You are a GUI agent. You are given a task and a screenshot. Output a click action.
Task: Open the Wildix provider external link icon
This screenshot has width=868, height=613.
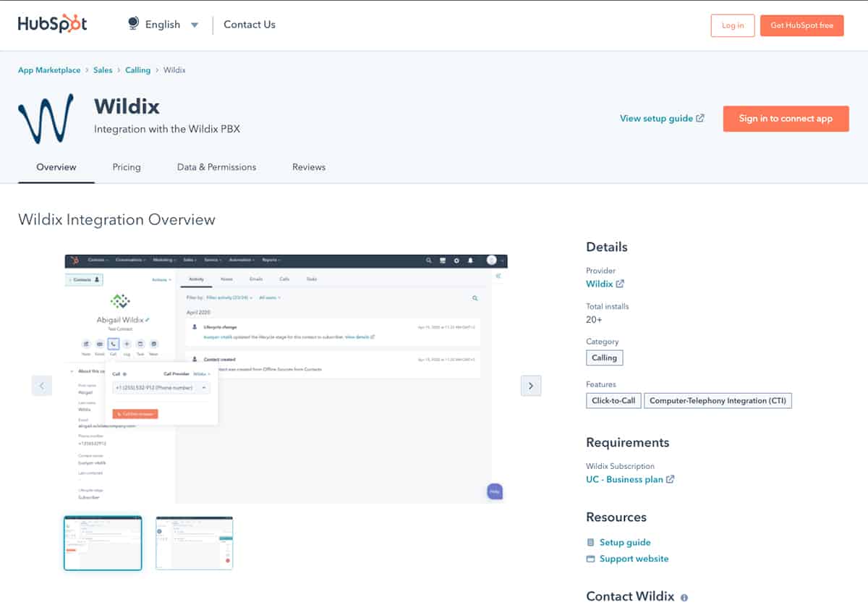[618, 284]
